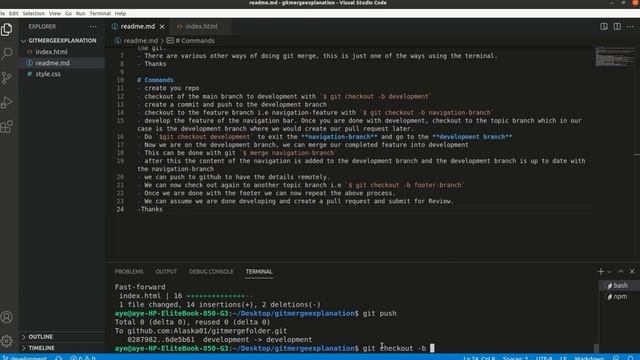The width and height of the screenshot is (640, 360).
Task: Open index.html in the explorer
Action: (51, 52)
